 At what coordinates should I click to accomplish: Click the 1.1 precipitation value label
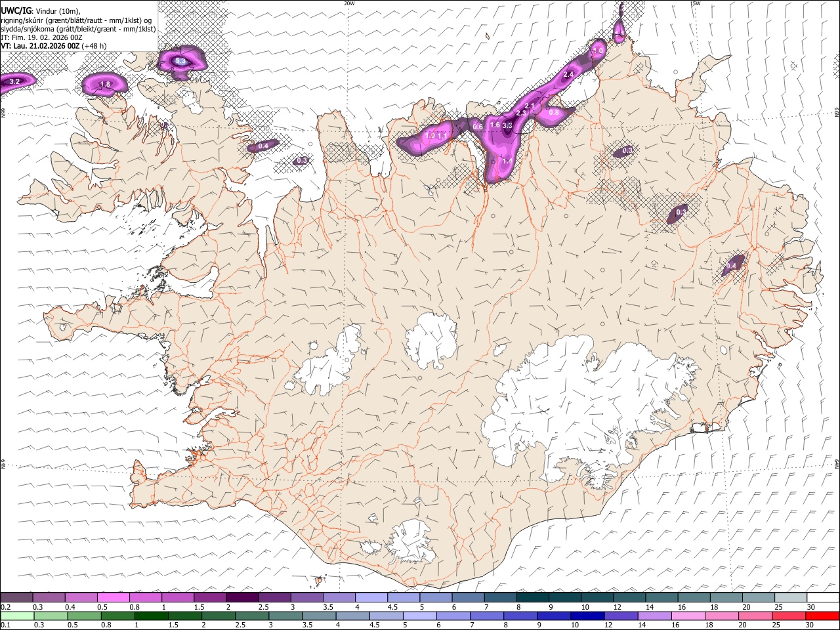[x=442, y=136]
